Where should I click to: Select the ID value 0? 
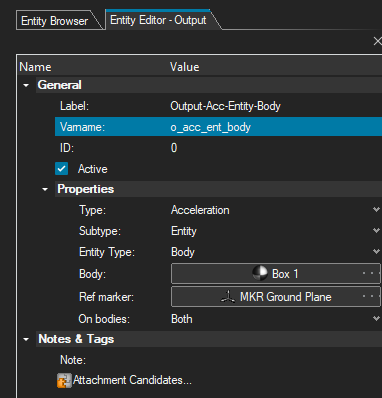coord(174,148)
